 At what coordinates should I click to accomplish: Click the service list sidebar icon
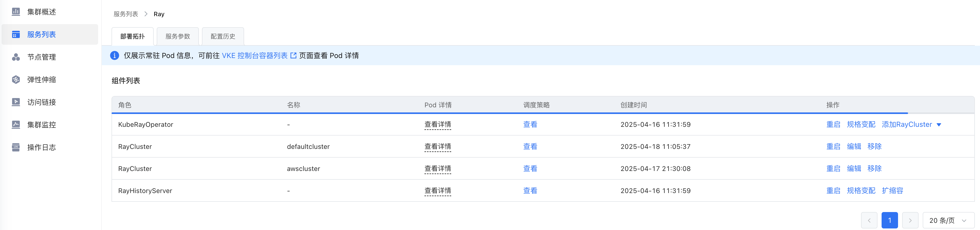point(16,35)
